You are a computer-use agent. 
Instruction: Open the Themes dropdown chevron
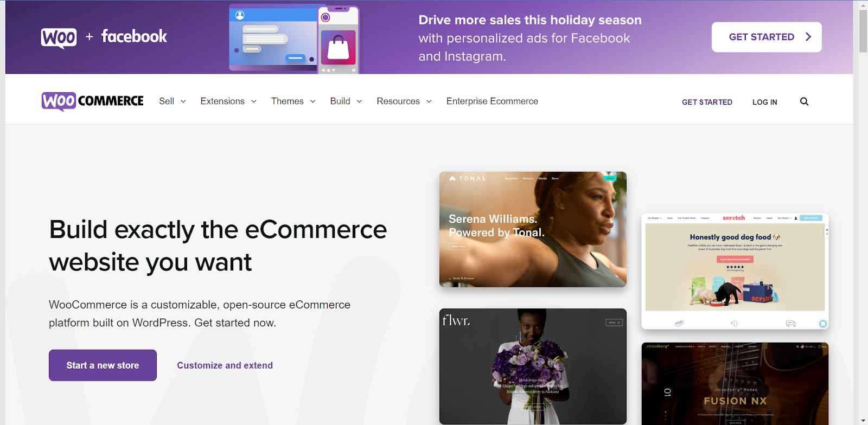point(312,101)
